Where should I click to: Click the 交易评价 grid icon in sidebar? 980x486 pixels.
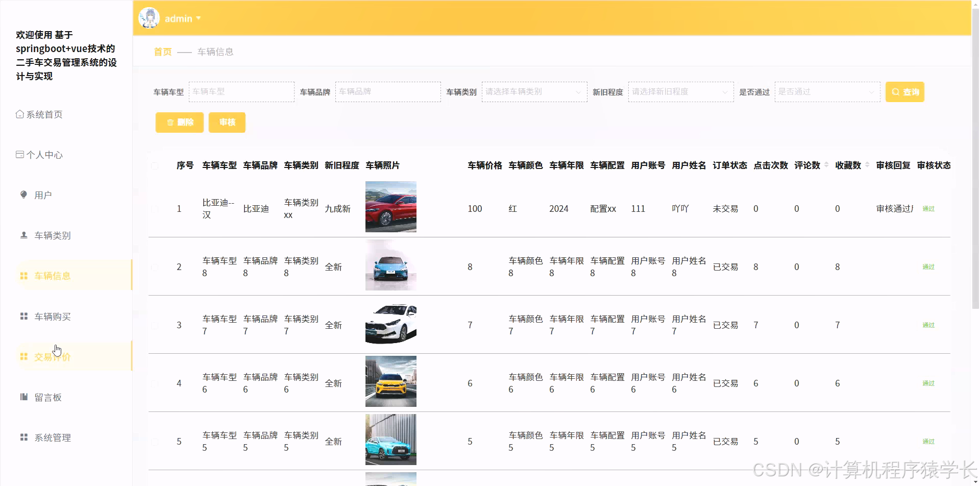23,356
